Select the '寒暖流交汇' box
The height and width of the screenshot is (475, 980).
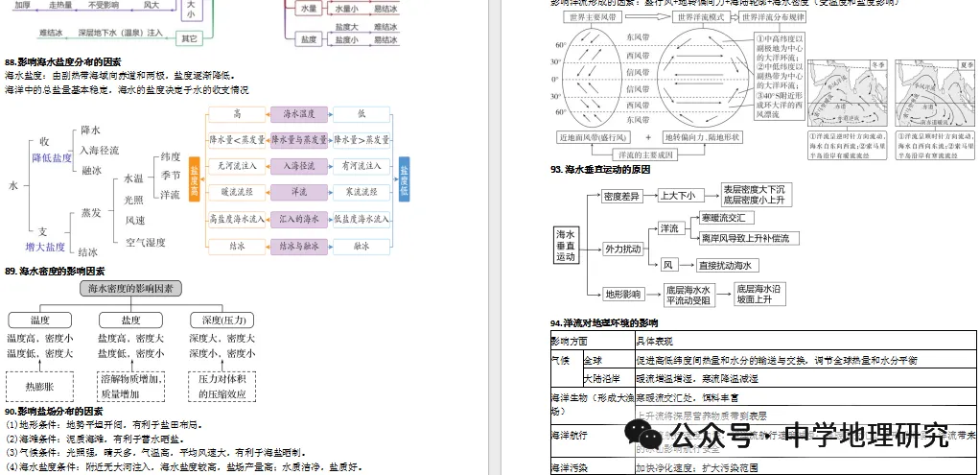point(724,218)
